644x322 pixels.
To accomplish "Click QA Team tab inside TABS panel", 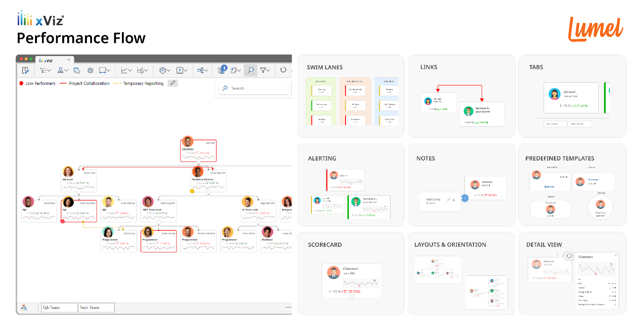I will click(555, 124).
